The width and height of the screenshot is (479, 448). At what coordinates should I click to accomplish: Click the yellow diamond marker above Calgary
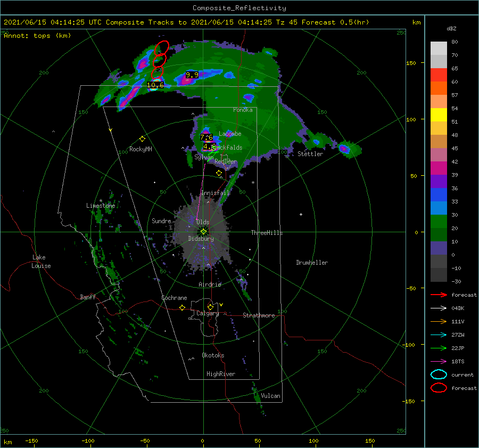(210, 307)
